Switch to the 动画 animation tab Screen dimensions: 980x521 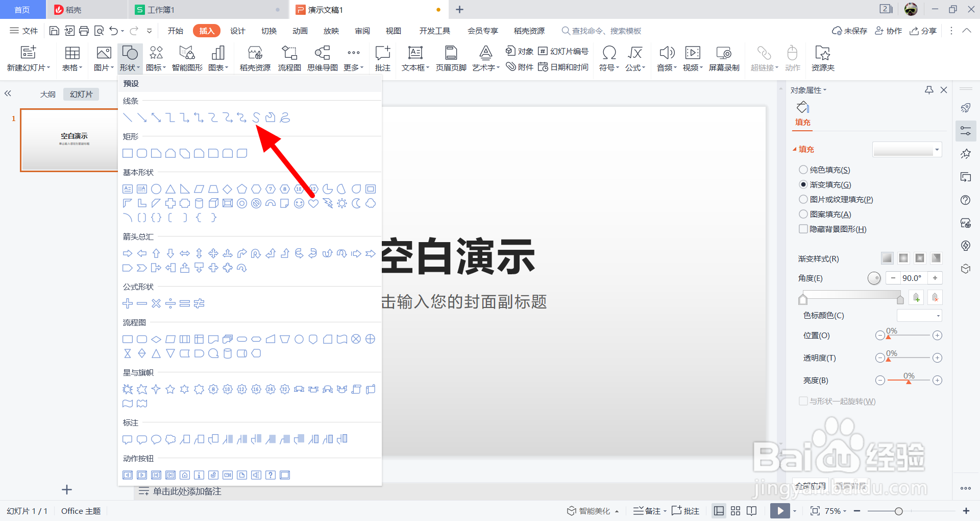[300, 31]
